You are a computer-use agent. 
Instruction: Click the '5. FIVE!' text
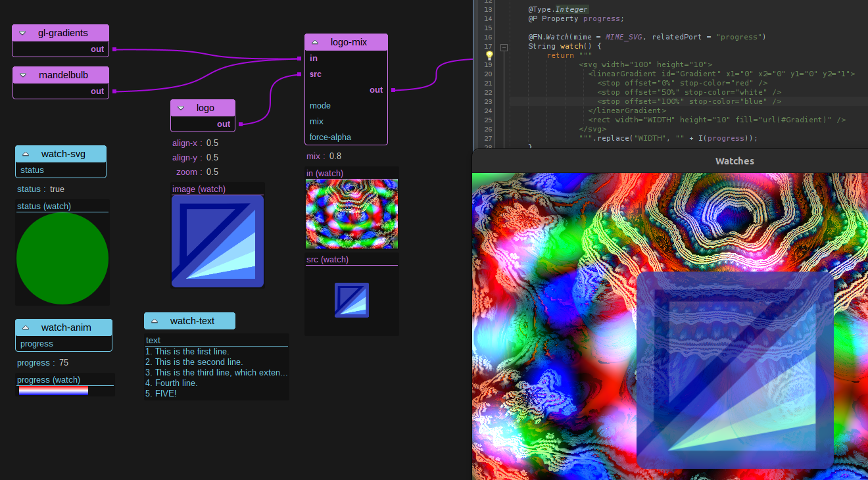pyautogui.click(x=161, y=394)
